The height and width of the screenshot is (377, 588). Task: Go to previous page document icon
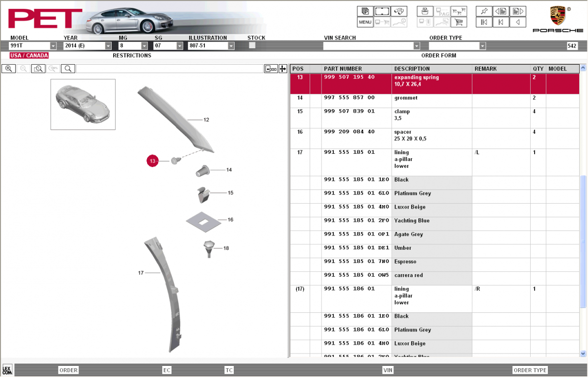(501, 11)
